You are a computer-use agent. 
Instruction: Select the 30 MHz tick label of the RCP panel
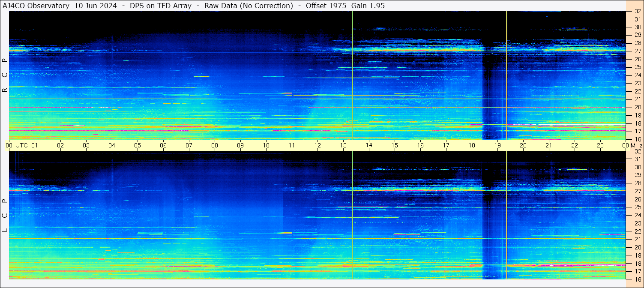pos(638,27)
